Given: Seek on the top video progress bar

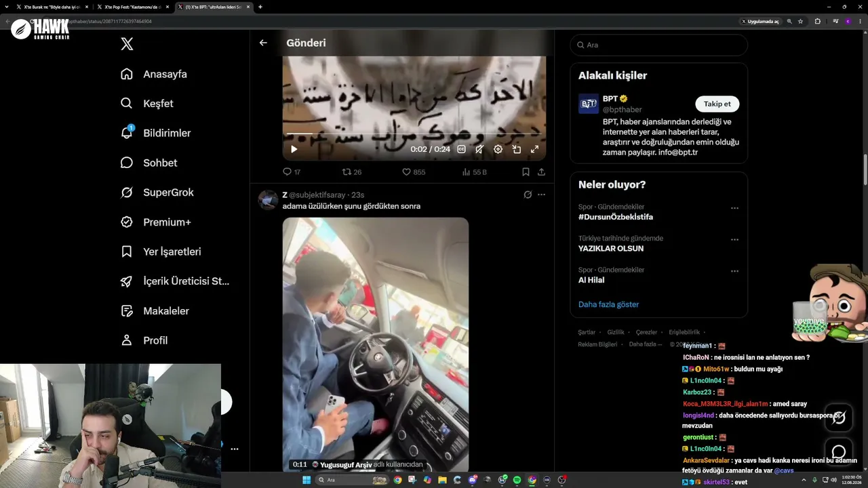Looking at the screenshot, I should coord(414,134).
